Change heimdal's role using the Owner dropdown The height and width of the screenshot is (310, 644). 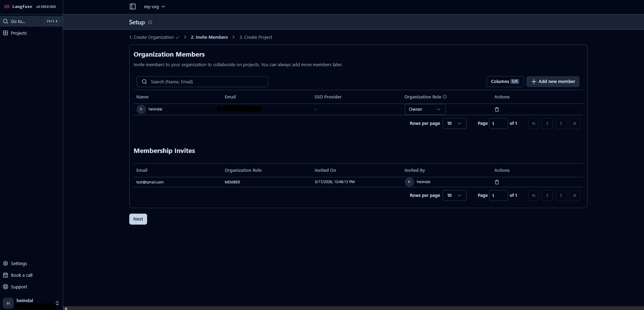(x=425, y=109)
